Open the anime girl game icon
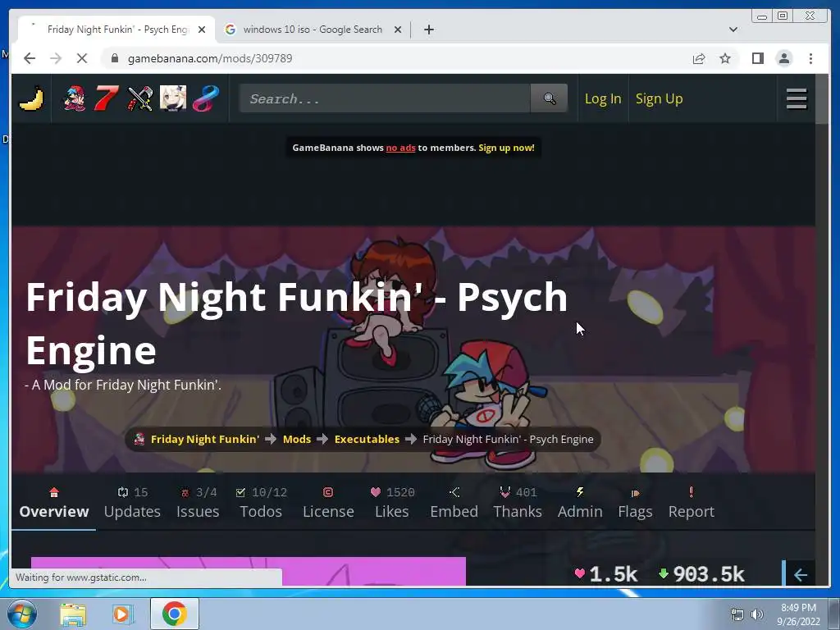 tap(173, 98)
